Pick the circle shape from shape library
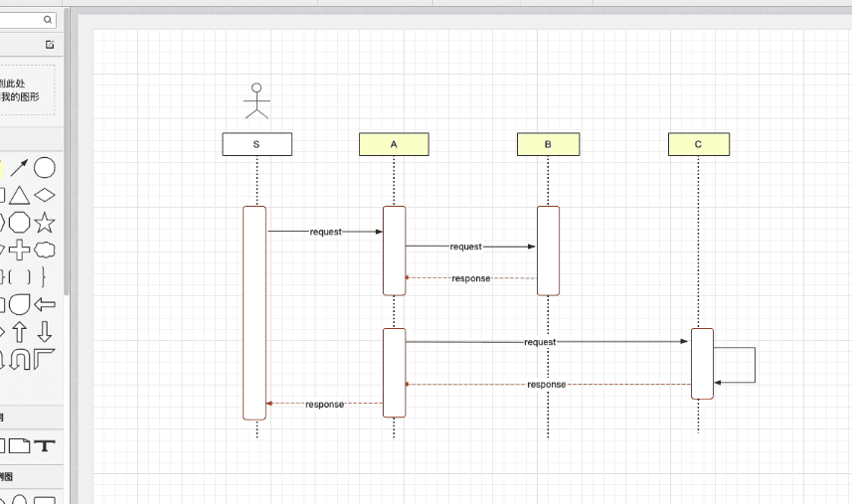 point(45,167)
